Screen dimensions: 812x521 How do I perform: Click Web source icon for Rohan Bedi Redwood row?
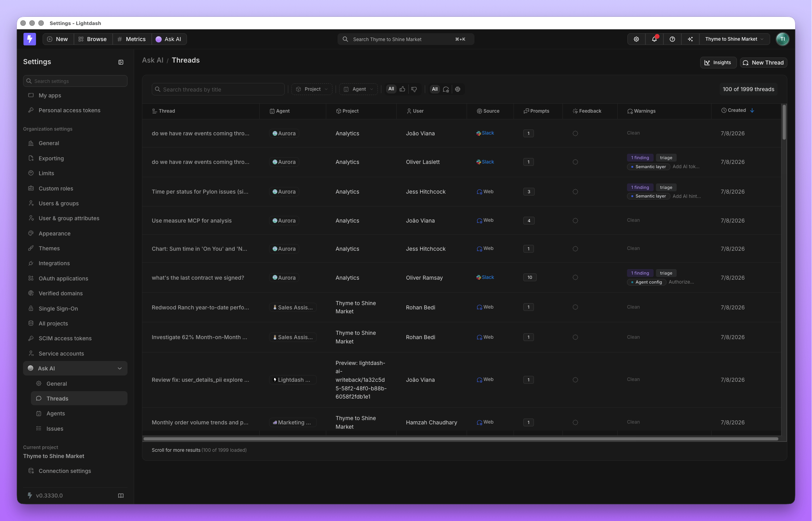tap(480, 307)
